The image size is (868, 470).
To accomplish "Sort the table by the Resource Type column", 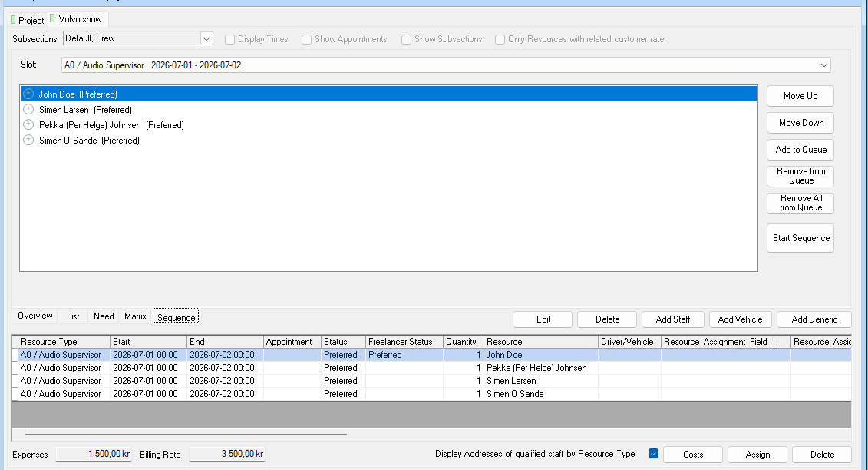I will tap(64, 342).
